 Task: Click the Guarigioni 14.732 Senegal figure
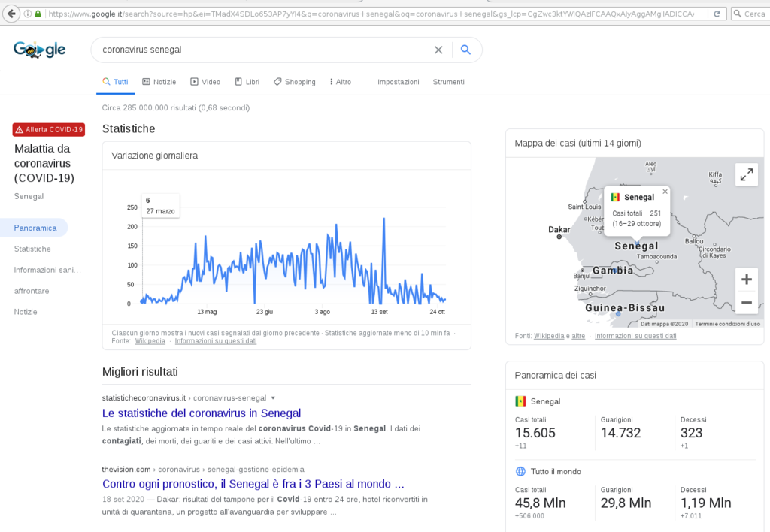620,433
